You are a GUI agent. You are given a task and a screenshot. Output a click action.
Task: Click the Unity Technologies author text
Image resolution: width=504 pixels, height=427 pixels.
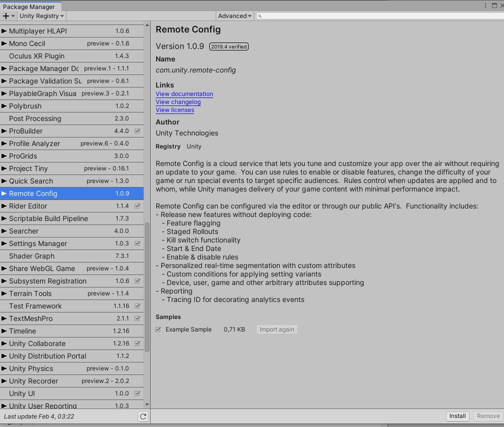(187, 133)
